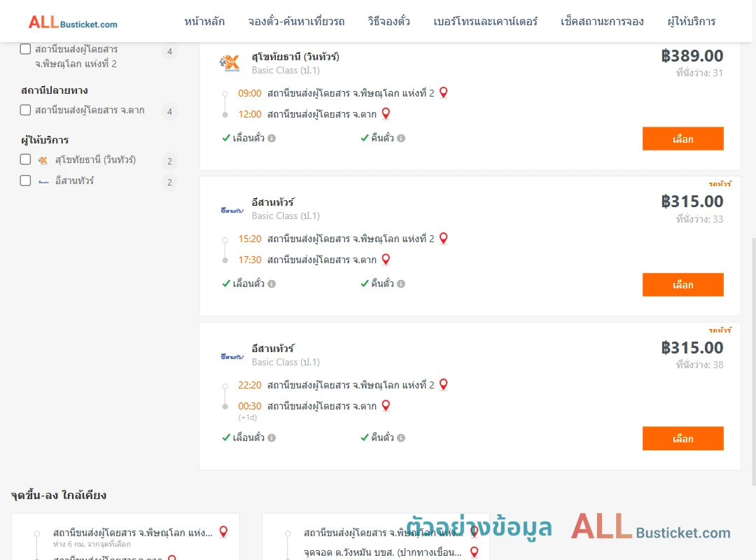Open the วิธีจองตั๋ว menu item
Screen dimensions: 756x560
pyautogui.click(x=388, y=21)
